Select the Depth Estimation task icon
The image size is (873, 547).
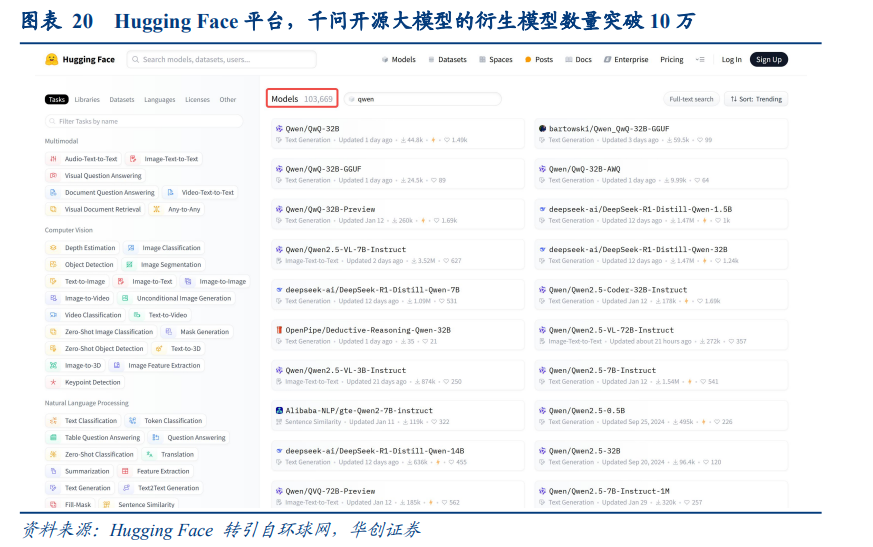pos(53,248)
